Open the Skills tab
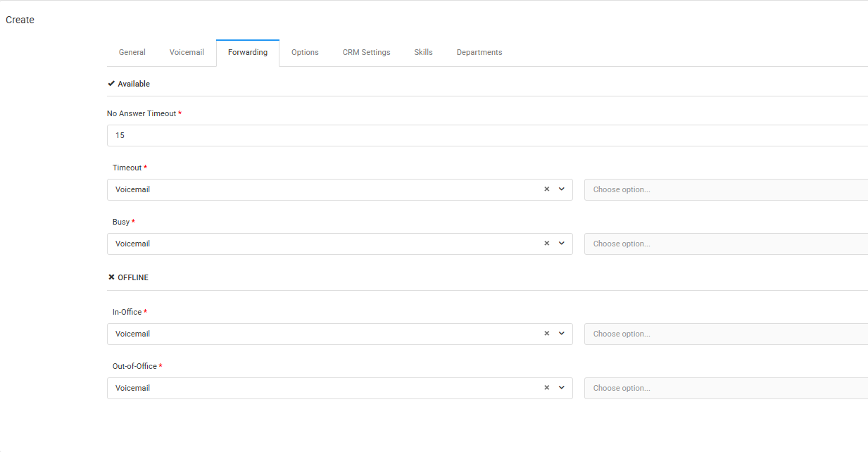 click(x=423, y=53)
